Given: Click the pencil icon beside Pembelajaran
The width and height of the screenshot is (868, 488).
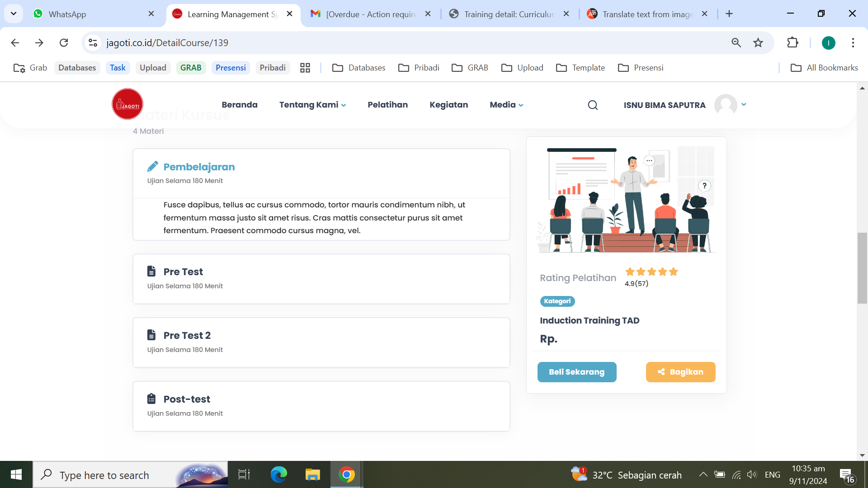Looking at the screenshot, I should pos(152,167).
